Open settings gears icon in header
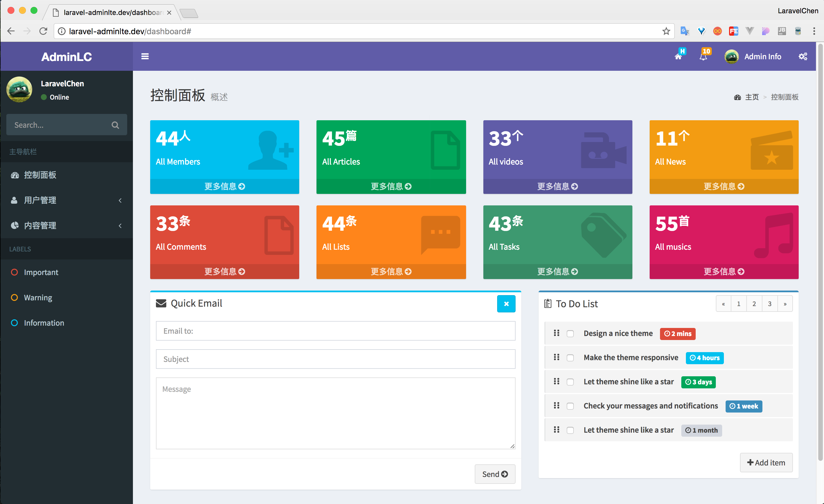 click(803, 56)
